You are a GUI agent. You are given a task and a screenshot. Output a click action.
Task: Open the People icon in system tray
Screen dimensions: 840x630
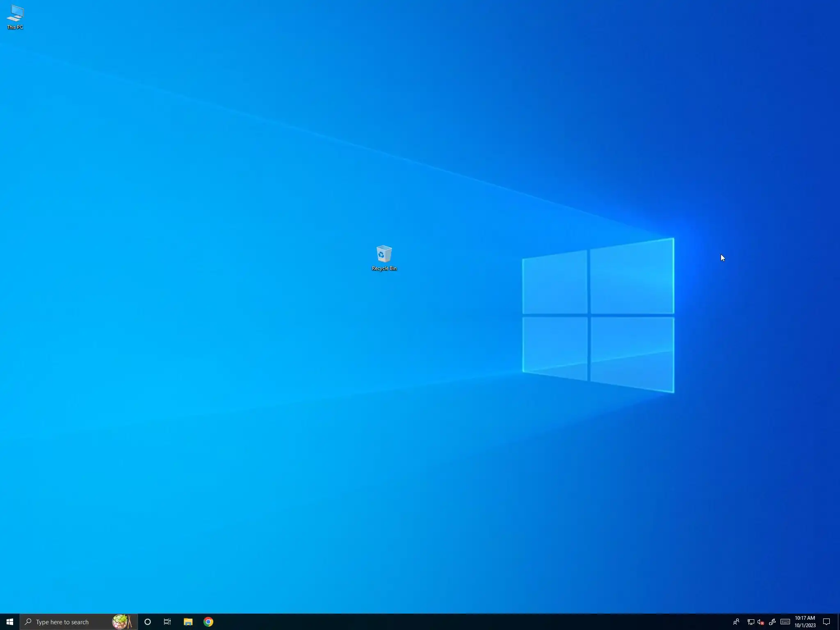(x=736, y=622)
